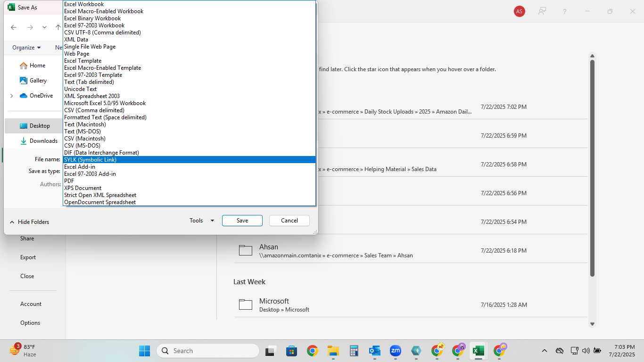The height and width of the screenshot is (362, 644).
Task: Select OpenDocument Spreadsheet format
Action: tap(189, 202)
